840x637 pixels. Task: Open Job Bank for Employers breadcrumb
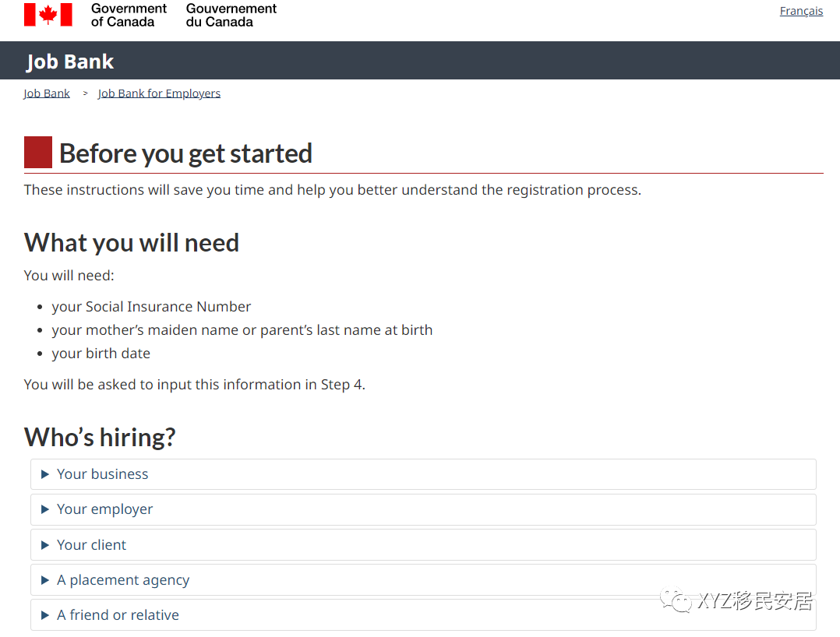pos(159,93)
